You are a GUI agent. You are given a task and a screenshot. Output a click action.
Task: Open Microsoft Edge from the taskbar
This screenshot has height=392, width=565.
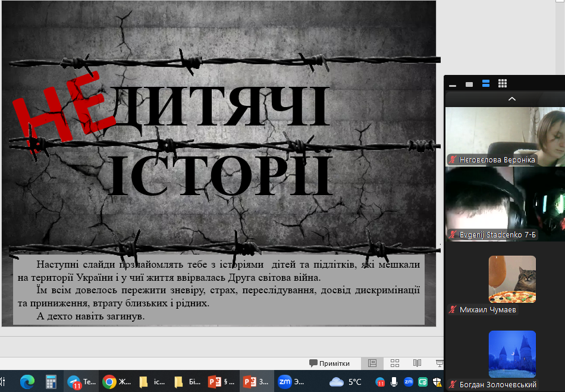tap(27, 381)
